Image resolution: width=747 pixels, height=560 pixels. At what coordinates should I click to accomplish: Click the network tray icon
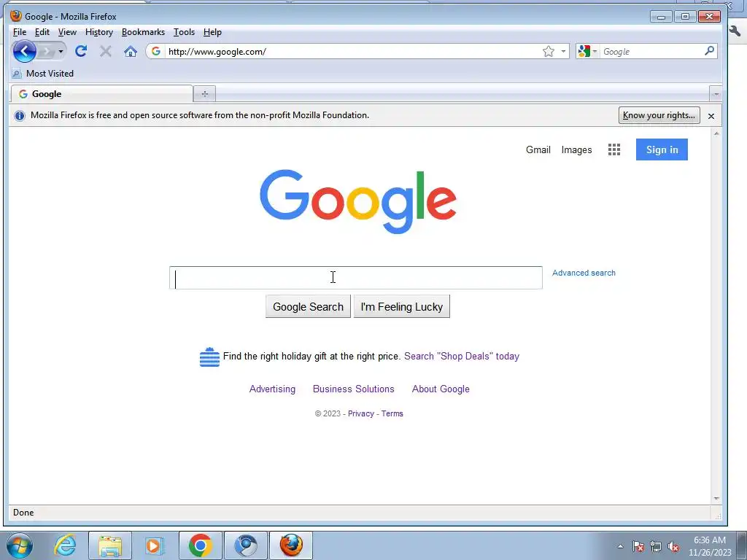tap(656, 546)
